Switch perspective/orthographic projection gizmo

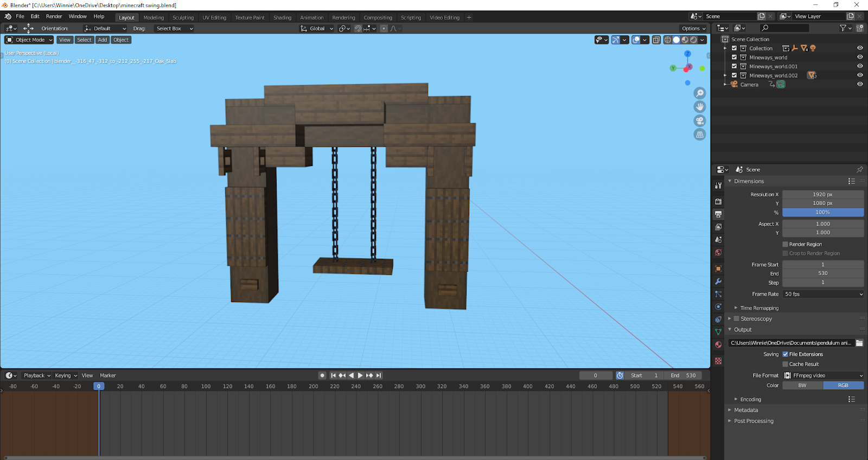[700, 135]
